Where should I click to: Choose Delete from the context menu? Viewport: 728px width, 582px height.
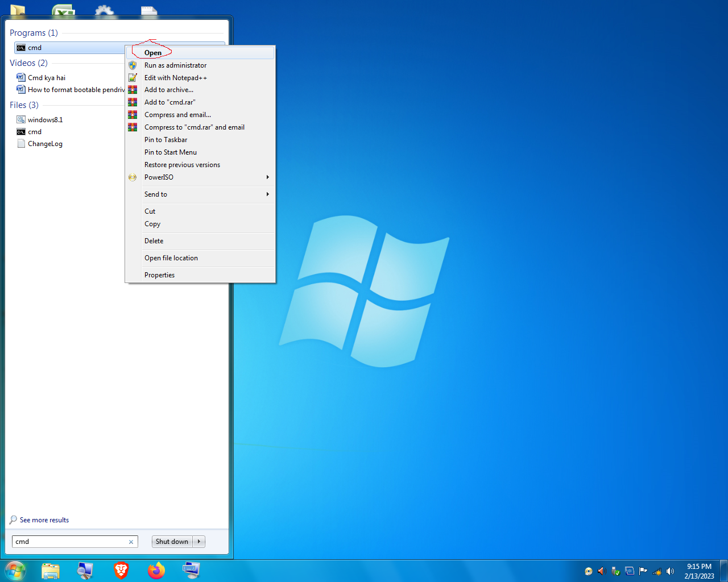tap(200, 241)
